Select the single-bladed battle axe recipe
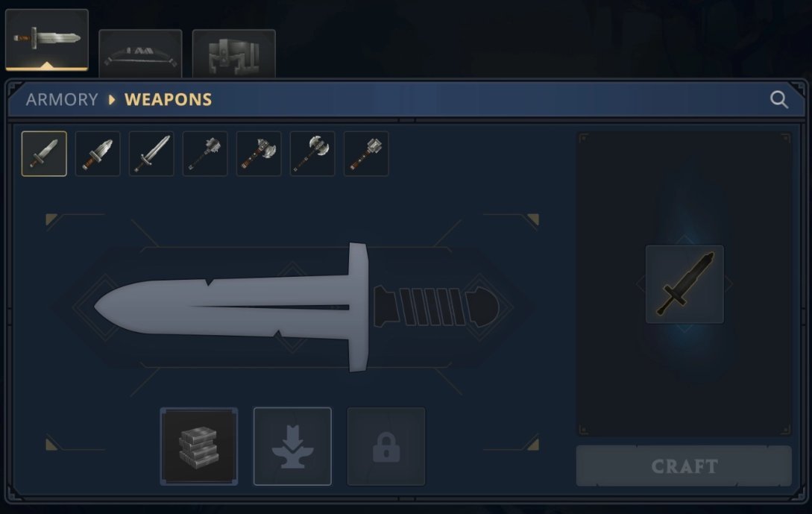This screenshot has height=514, width=812. coord(259,154)
